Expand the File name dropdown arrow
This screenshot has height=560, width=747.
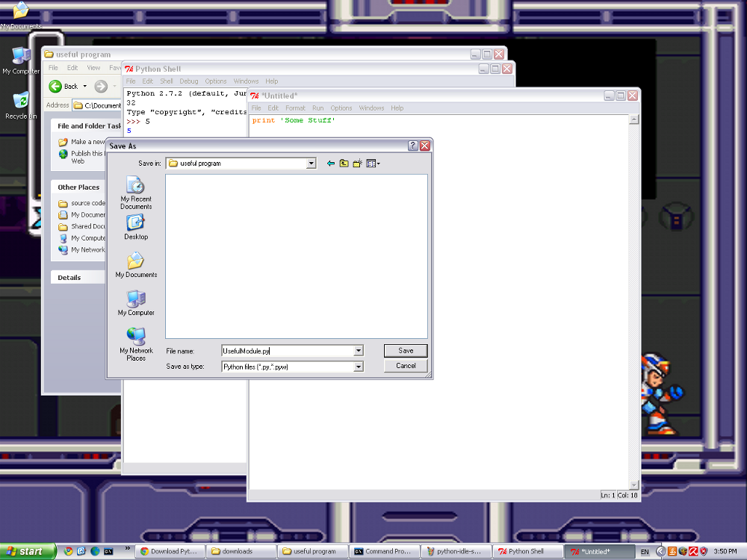pos(359,351)
